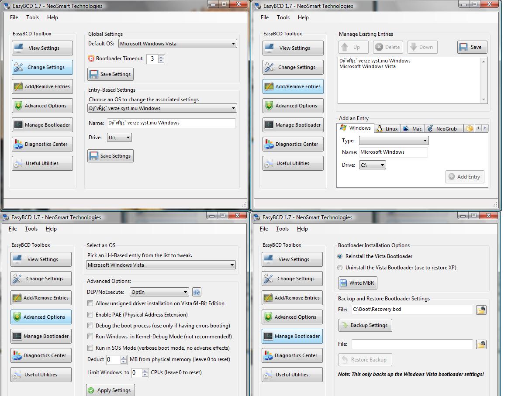Open Add/Remove Entries in top-left window

click(42, 86)
